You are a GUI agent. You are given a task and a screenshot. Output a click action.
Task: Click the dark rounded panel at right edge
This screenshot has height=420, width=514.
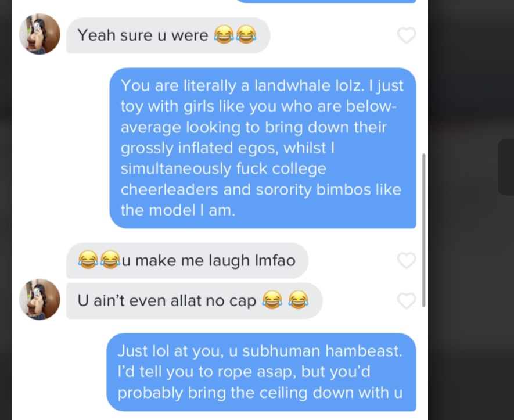[x=506, y=167]
